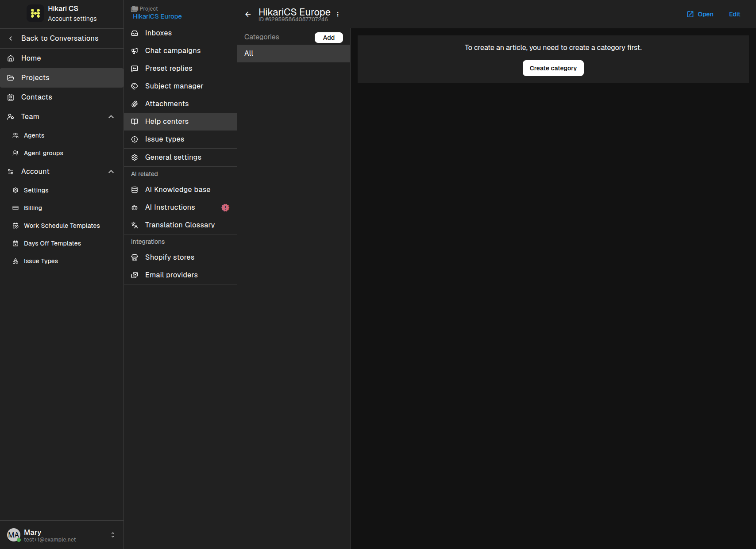Image resolution: width=756 pixels, height=549 pixels.
Task: Collapse the Team section chevron
Action: pyautogui.click(x=111, y=117)
